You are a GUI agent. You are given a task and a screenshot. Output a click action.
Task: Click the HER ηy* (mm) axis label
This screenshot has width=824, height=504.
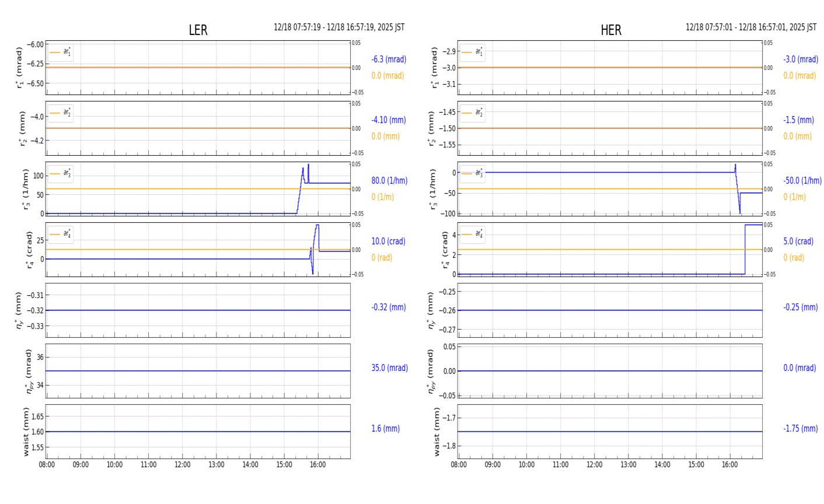[x=432, y=310]
